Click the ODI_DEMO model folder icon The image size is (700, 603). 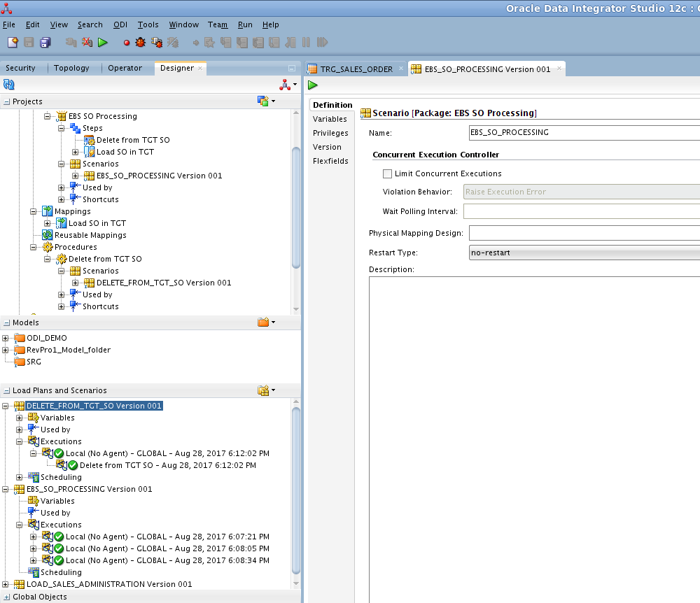20,338
